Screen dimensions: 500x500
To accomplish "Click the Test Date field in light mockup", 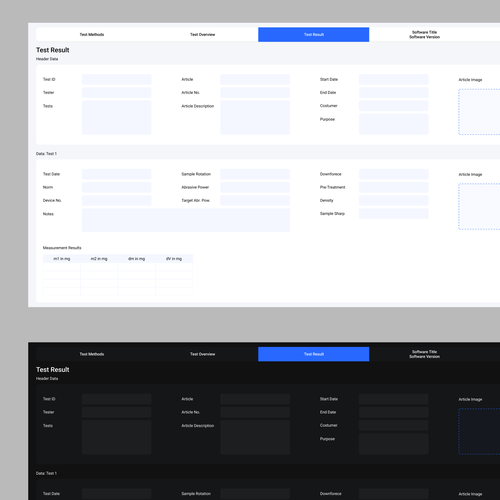I will pyautogui.click(x=117, y=174).
